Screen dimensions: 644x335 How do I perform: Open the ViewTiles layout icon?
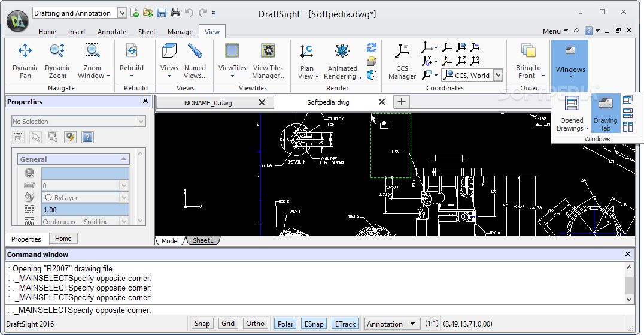click(232, 50)
